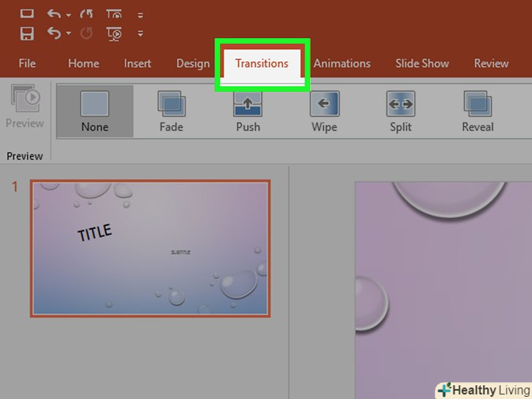Viewport: 532px width, 399px height.
Task: Open the Undo history dropdown beside Save row
Action: point(69,33)
